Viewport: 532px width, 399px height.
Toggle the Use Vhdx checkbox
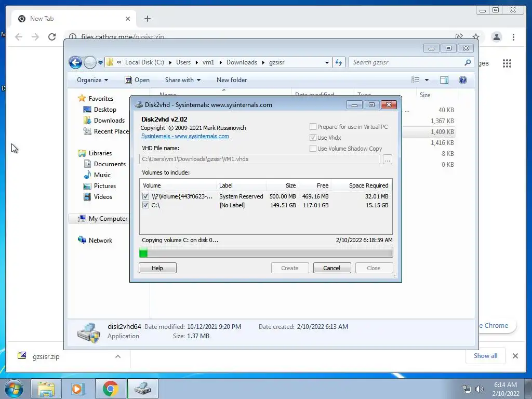[313, 137]
